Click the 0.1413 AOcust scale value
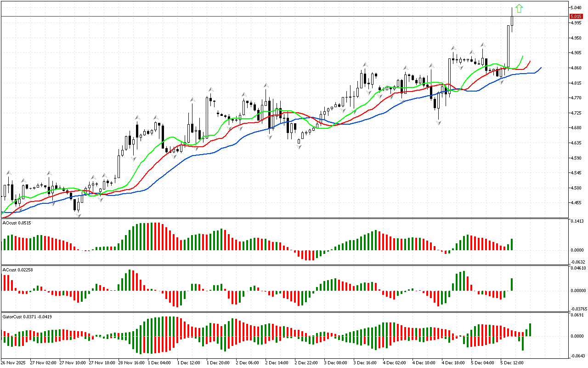This screenshot has width=588, height=368. pos(576,221)
